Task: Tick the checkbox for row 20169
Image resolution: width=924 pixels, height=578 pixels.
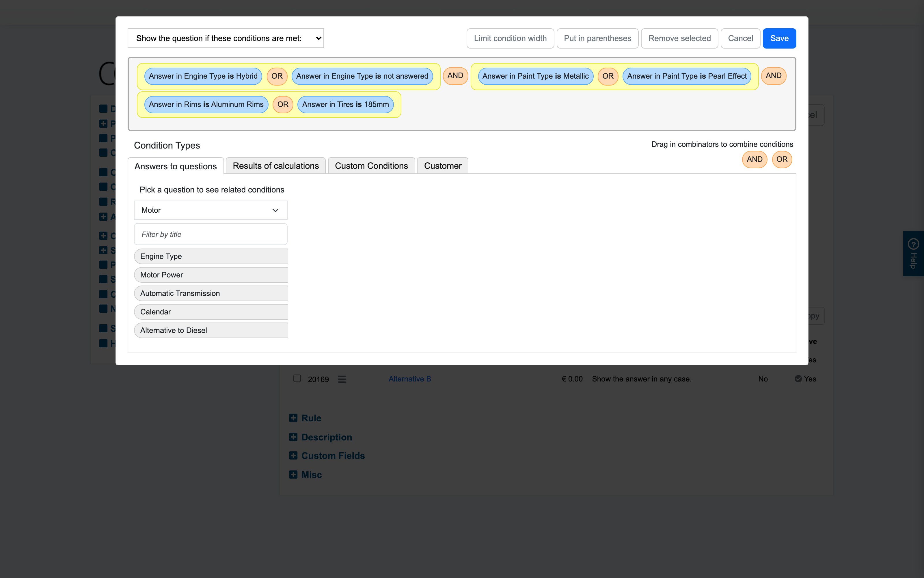Action: (297, 379)
